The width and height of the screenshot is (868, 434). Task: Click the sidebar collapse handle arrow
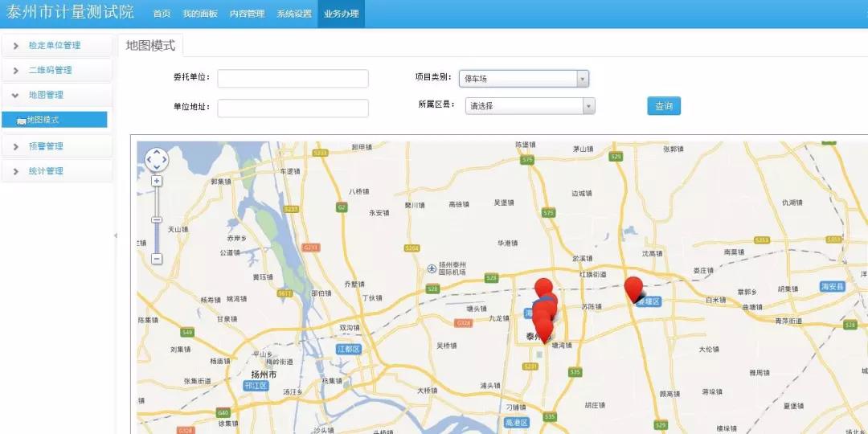click(x=115, y=235)
